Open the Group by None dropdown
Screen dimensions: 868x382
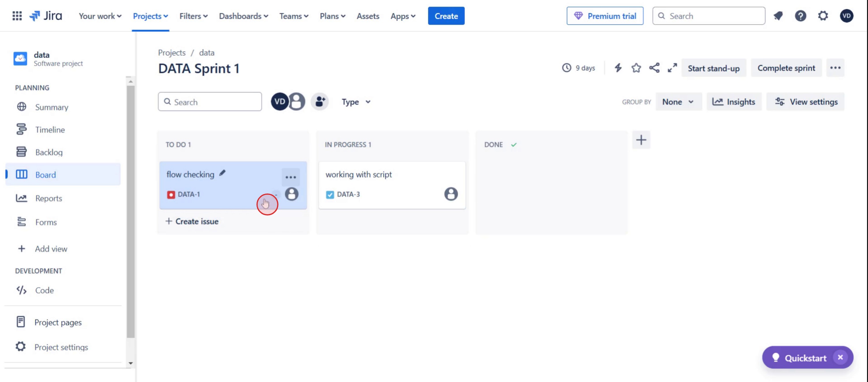tap(678, 102)
